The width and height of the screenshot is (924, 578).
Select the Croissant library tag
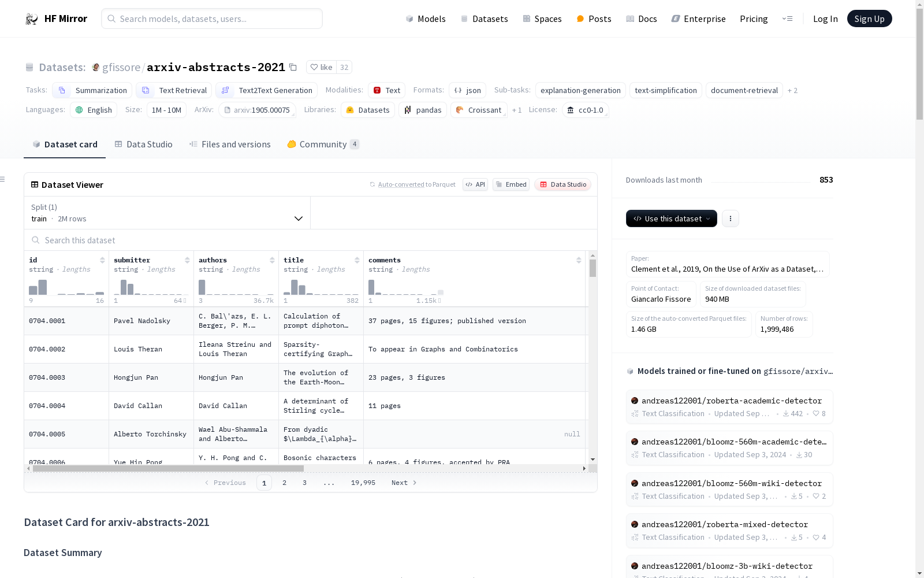tap(479, 110)
